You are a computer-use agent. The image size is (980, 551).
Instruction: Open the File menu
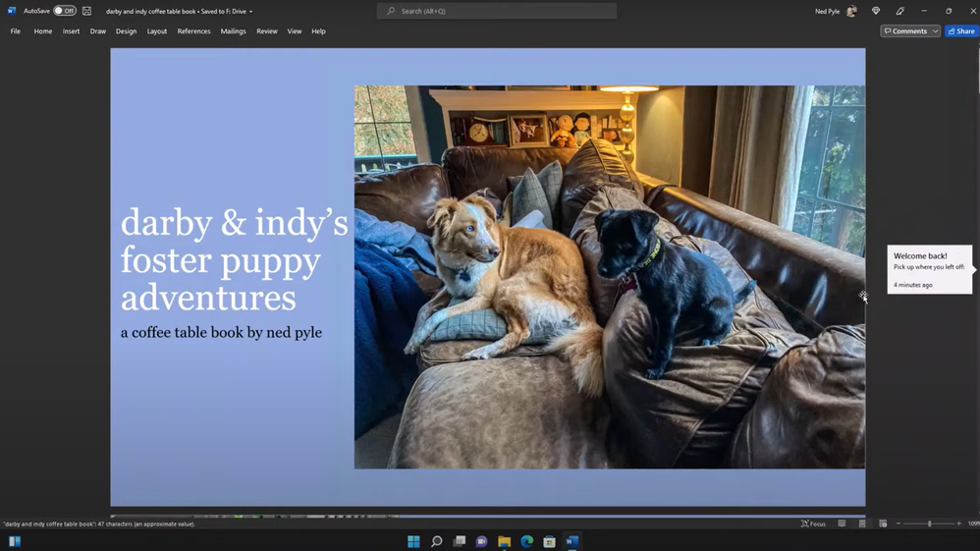16,31
